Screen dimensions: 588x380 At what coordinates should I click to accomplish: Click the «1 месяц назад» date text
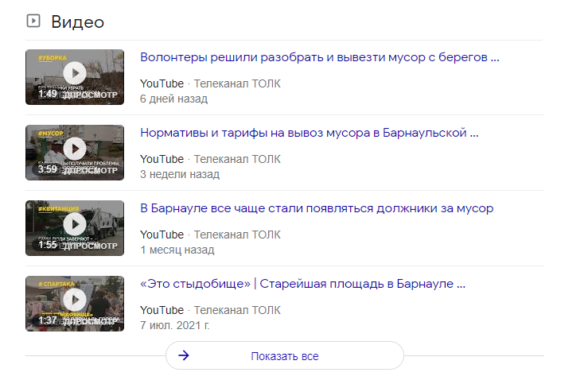coord(177,250)
